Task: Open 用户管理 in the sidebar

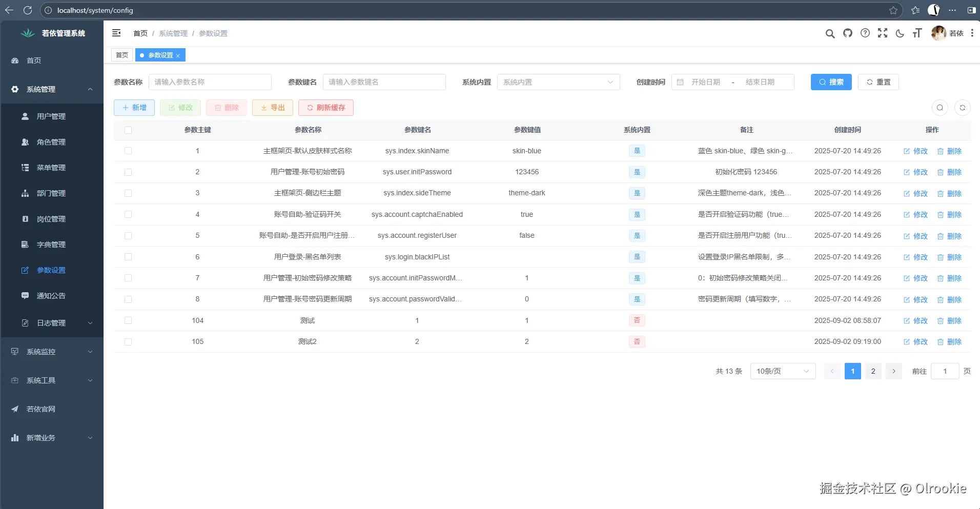Action: [52, 116]
